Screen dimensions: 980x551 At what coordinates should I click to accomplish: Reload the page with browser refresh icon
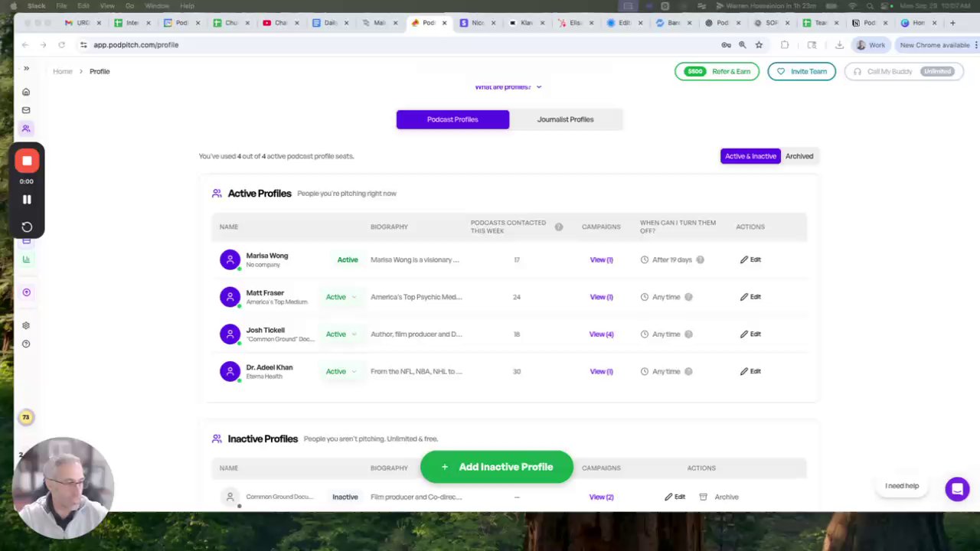(61, 45)
